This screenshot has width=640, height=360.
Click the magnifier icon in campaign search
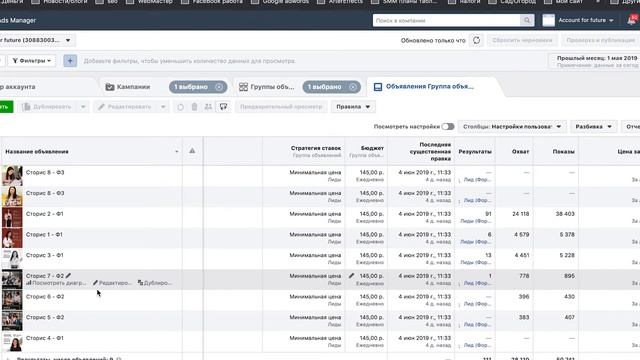tap(527, 20)
